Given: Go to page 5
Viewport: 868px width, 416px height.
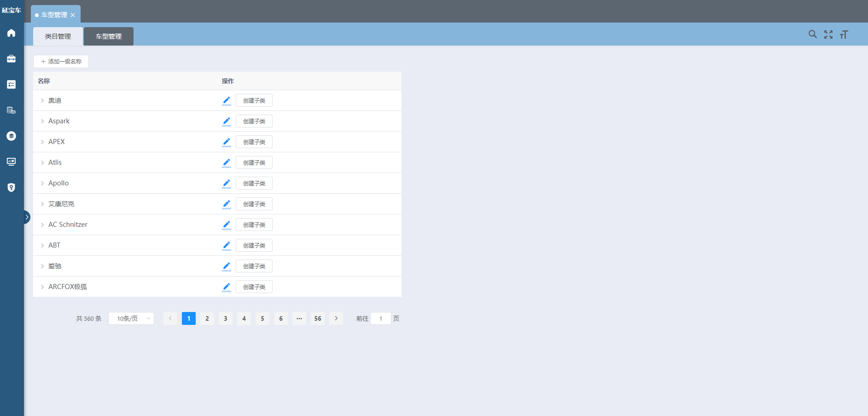Looking at the screenshot, I should tap(262, 318).
